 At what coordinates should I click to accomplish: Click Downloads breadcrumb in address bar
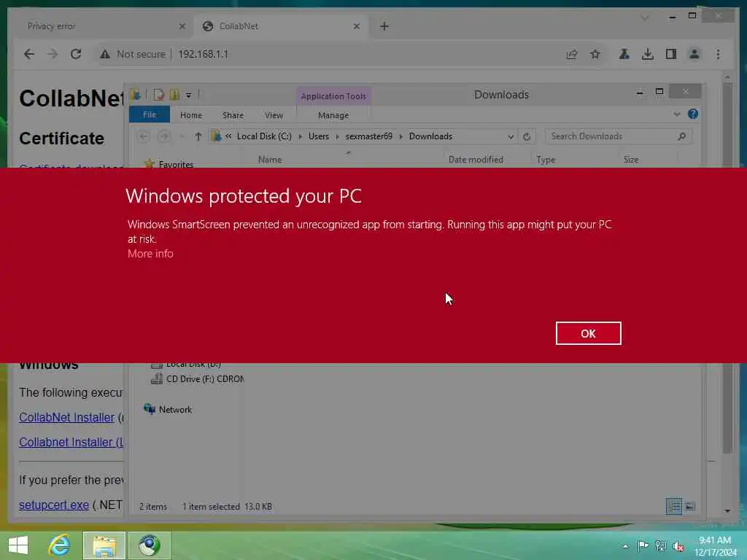(430, 136)
